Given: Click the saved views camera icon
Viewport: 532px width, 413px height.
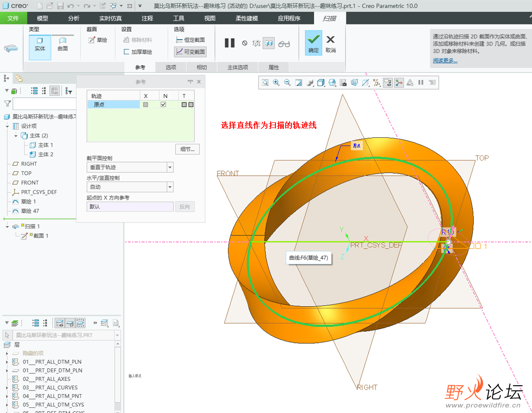Looking at the screenshot, I should (343, 83).
